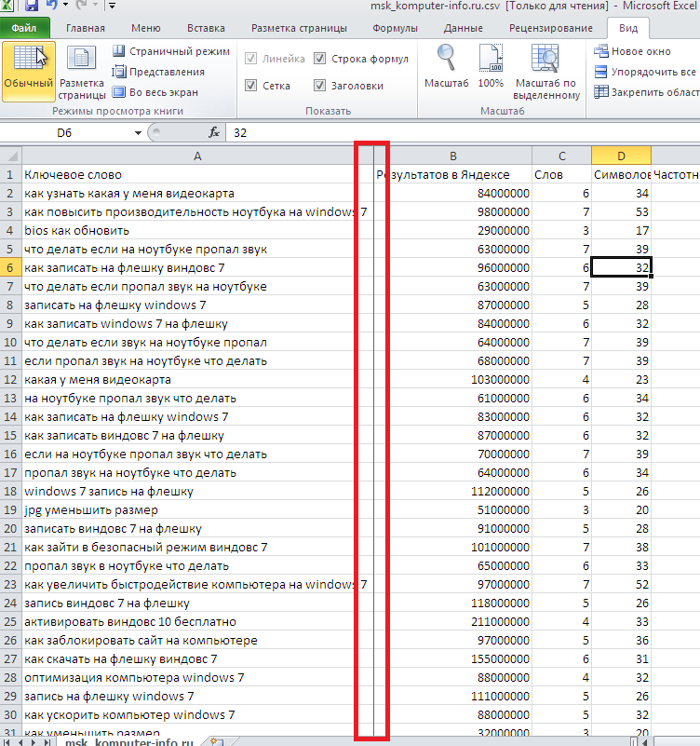Open the Файл tab

click(x=25, y=28)
